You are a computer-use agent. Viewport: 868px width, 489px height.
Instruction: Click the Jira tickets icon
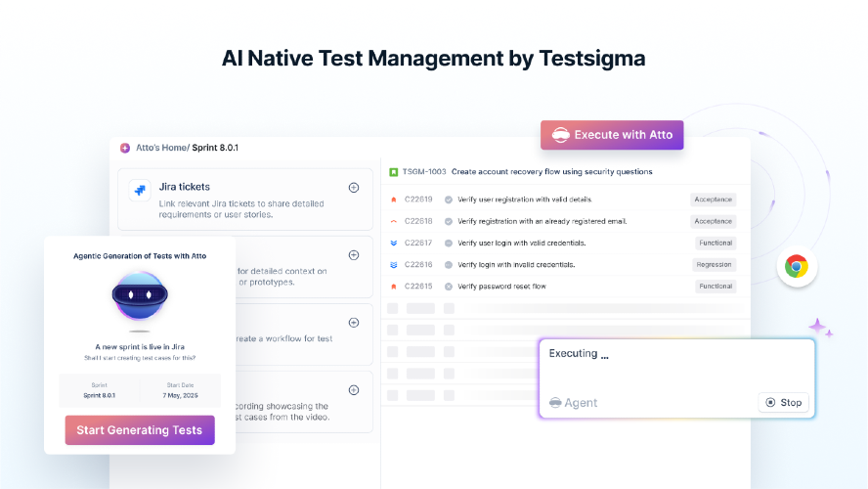click(142, 191)
